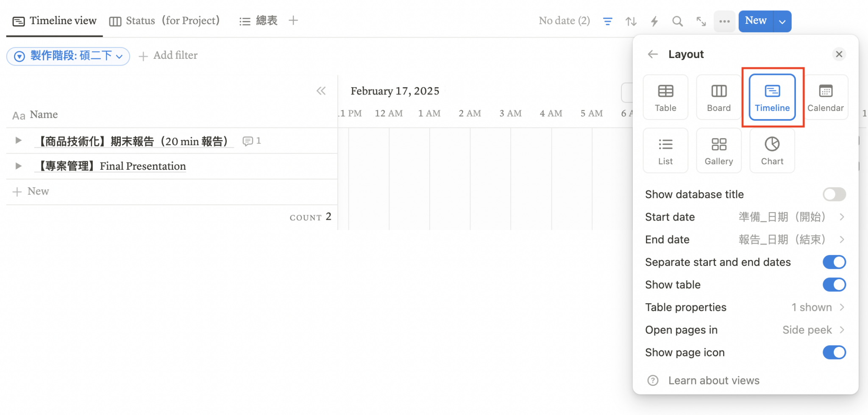This screenshot has width=868, height=415.
Task: Select the Board layout icon
Action: pos(718,97)
